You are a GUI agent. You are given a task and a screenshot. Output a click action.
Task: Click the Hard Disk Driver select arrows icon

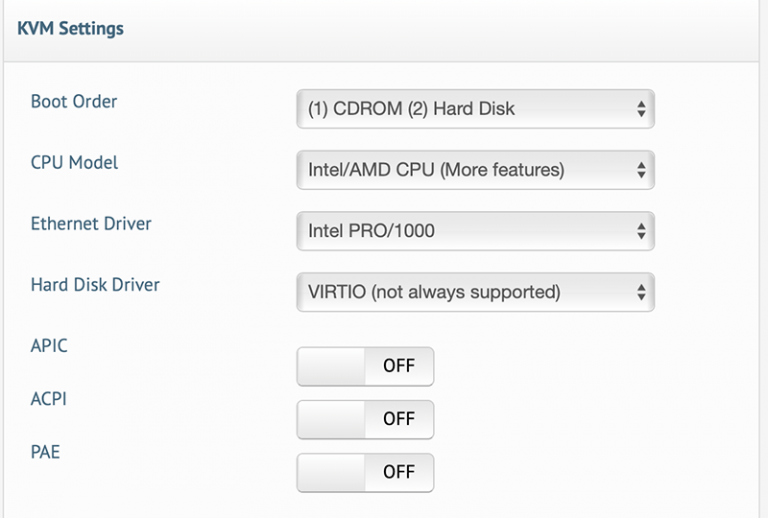click(x=641, y=292)
